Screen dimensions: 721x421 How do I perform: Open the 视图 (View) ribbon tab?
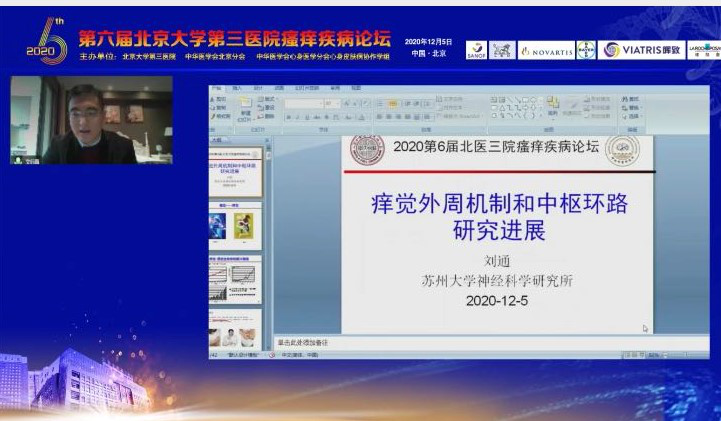click(356, 88)
